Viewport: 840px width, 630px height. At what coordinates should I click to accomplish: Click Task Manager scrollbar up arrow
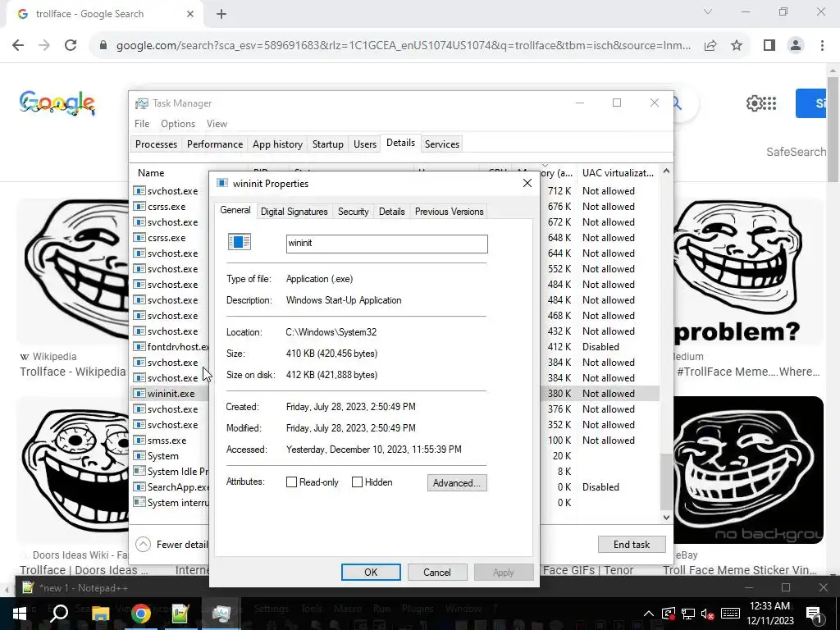pyautogui.click(x=666, y=171)
